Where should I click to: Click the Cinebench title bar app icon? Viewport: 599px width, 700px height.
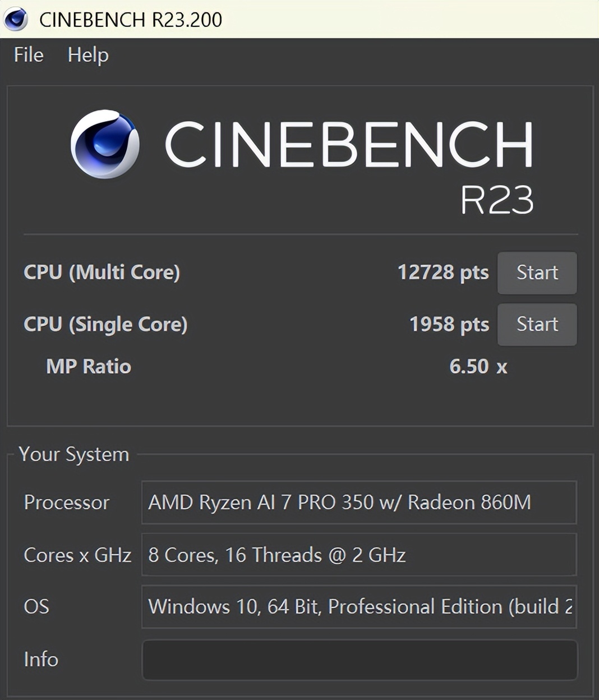[x=16, y=19]
